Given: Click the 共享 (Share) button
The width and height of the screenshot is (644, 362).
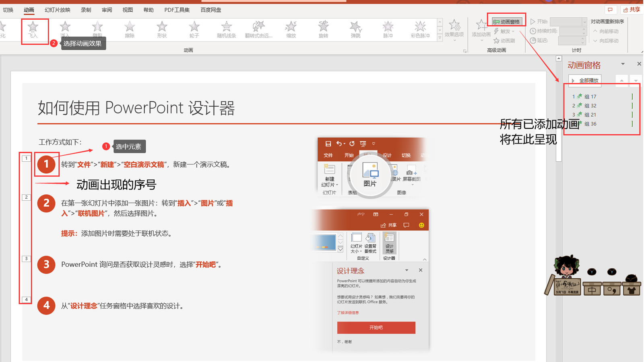Looking at the screenshot, I should (632, 10).
